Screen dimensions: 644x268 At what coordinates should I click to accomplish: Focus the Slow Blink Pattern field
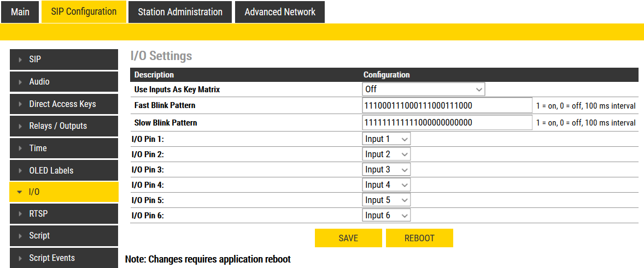tap(447, 123)
